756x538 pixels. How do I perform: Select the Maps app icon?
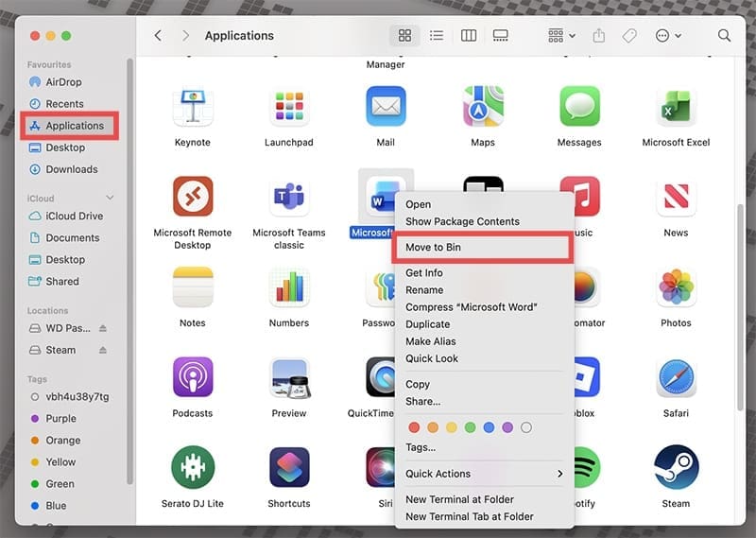click(483, 106)
